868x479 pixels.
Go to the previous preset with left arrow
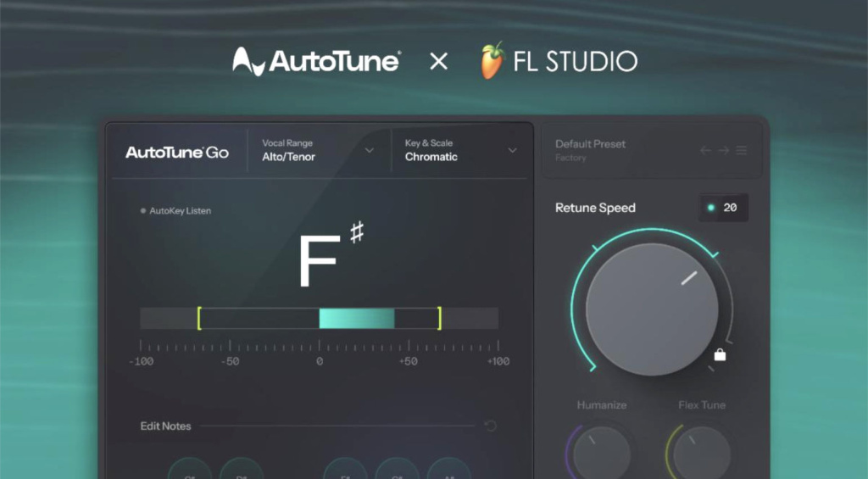coord(705,150)
